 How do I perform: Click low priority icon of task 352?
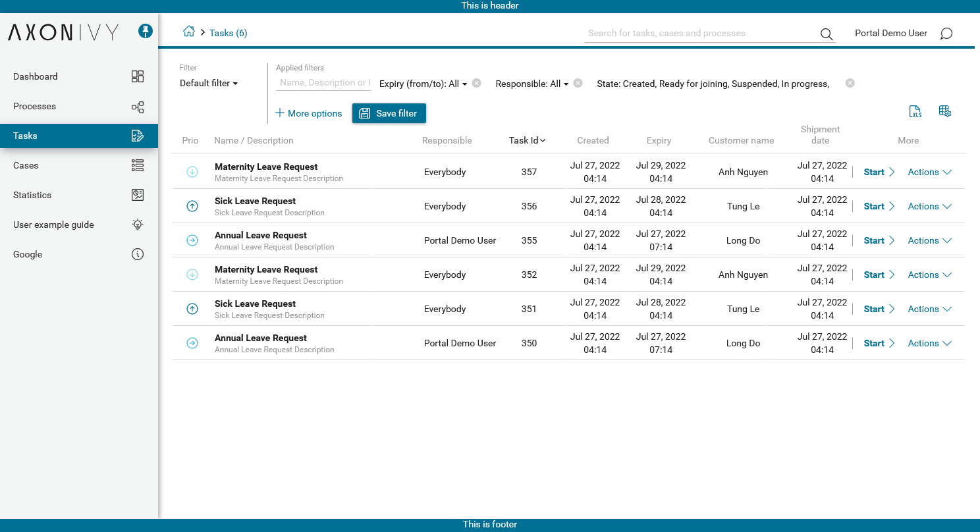[192, 275]
